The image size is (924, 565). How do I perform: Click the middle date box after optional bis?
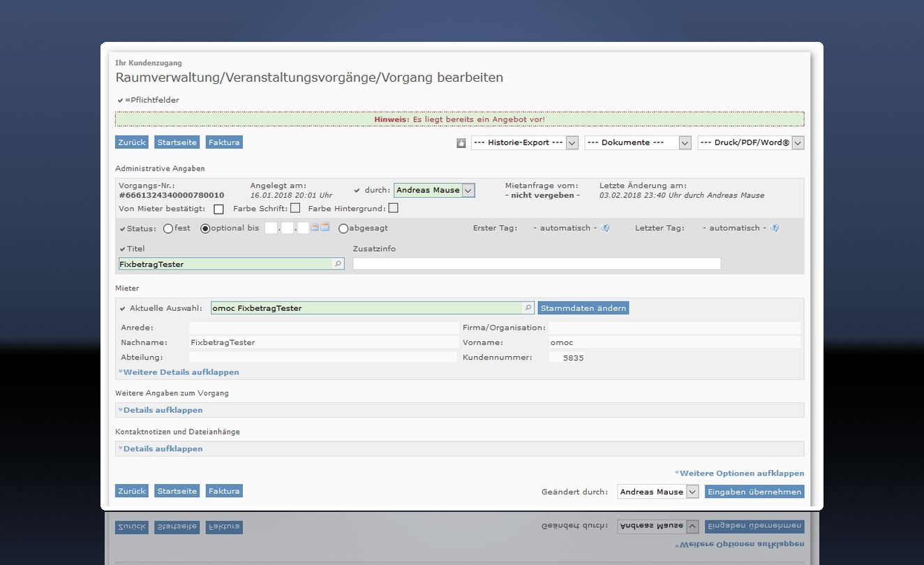click(288, 228)
